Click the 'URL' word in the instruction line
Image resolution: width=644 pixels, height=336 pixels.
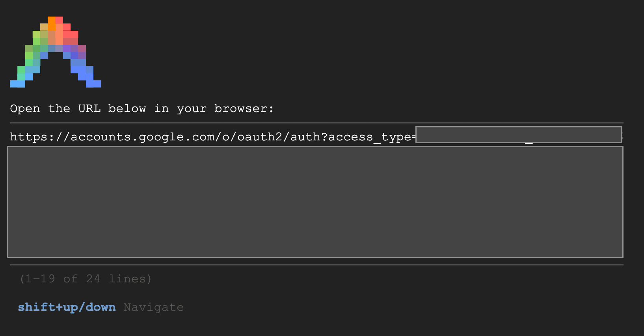89,108
